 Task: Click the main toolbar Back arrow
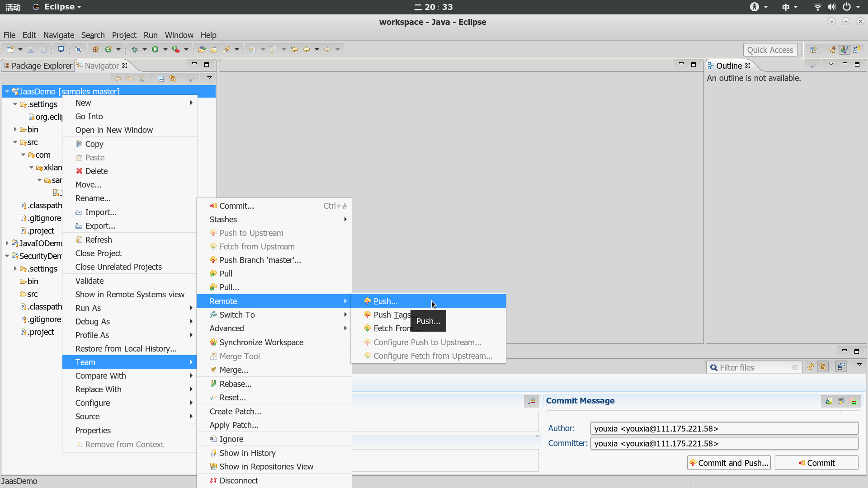(307, 49)
